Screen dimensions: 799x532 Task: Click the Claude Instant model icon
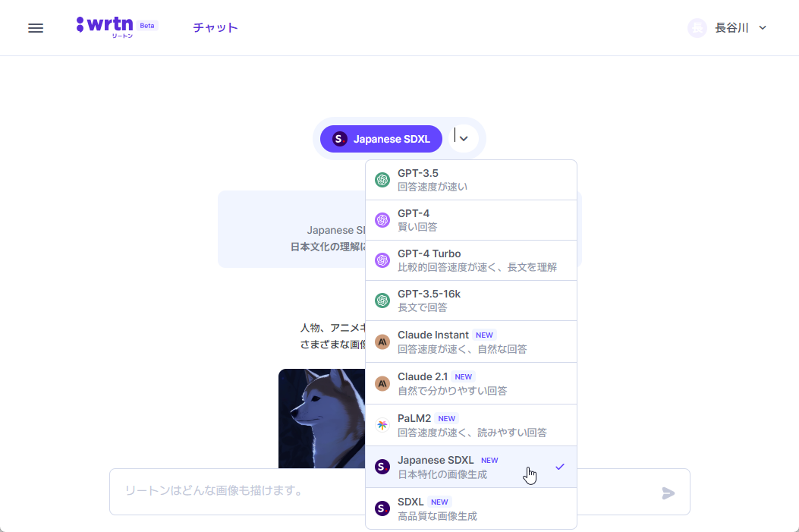pos(382,342)
